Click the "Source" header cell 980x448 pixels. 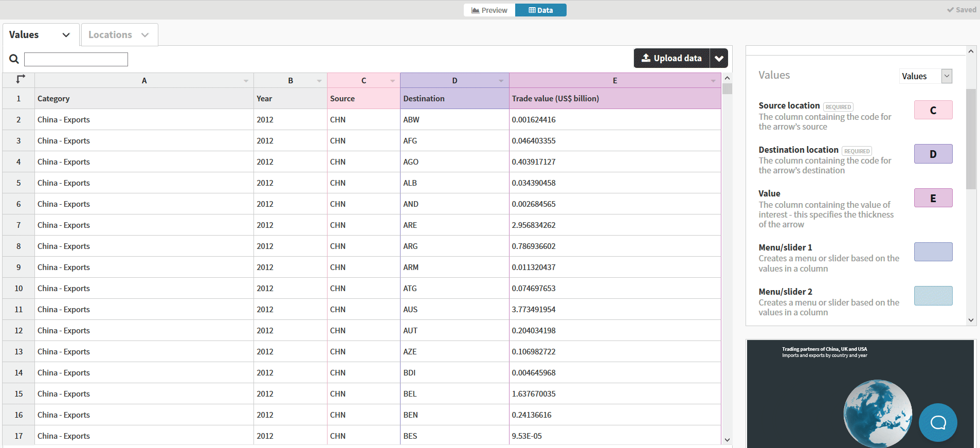tap(364, 98)
